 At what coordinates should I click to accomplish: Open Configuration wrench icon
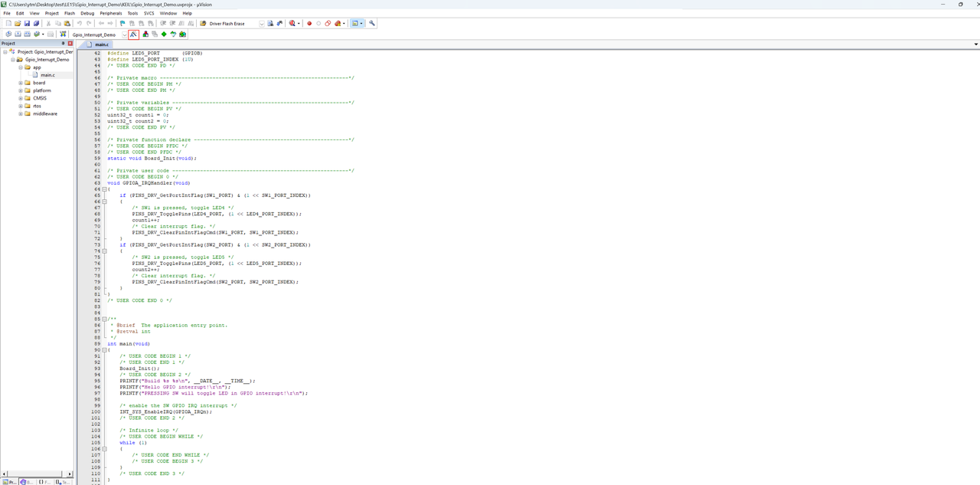[x=372, y=24]
